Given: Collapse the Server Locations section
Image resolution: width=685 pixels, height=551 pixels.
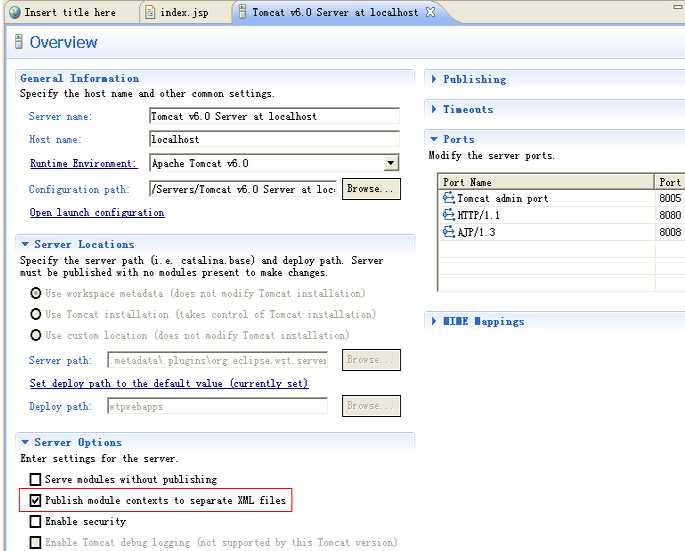Looking at the screenshot, I should click(25, 244).
